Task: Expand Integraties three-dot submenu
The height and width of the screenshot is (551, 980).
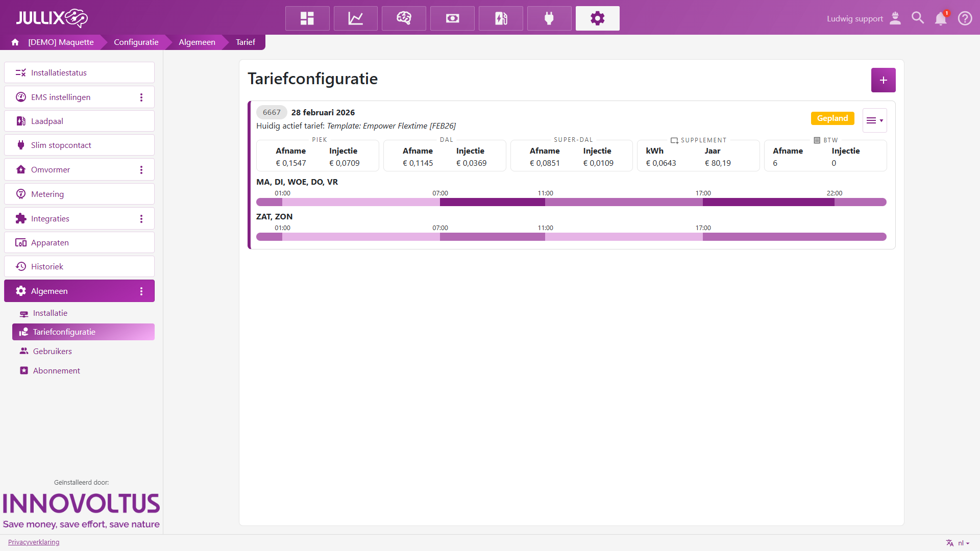Action: pos(141,219)
